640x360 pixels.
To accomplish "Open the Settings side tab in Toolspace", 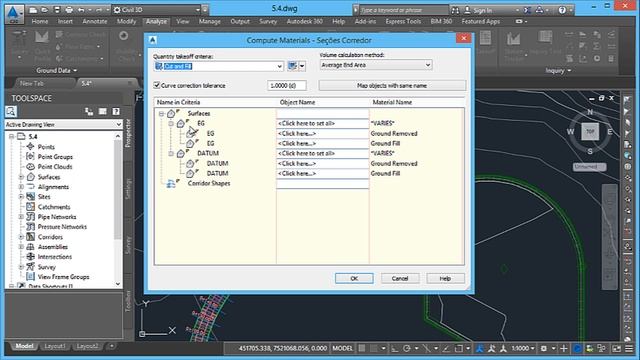I will pyautogui.click(x=128, y=188).
